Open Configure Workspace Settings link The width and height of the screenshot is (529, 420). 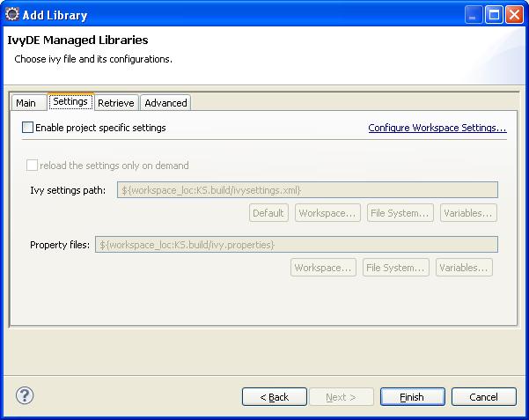tap(437, 128)
